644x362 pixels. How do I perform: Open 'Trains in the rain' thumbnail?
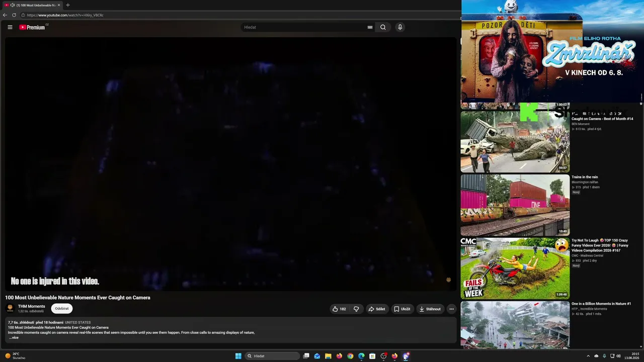[515, 205]
